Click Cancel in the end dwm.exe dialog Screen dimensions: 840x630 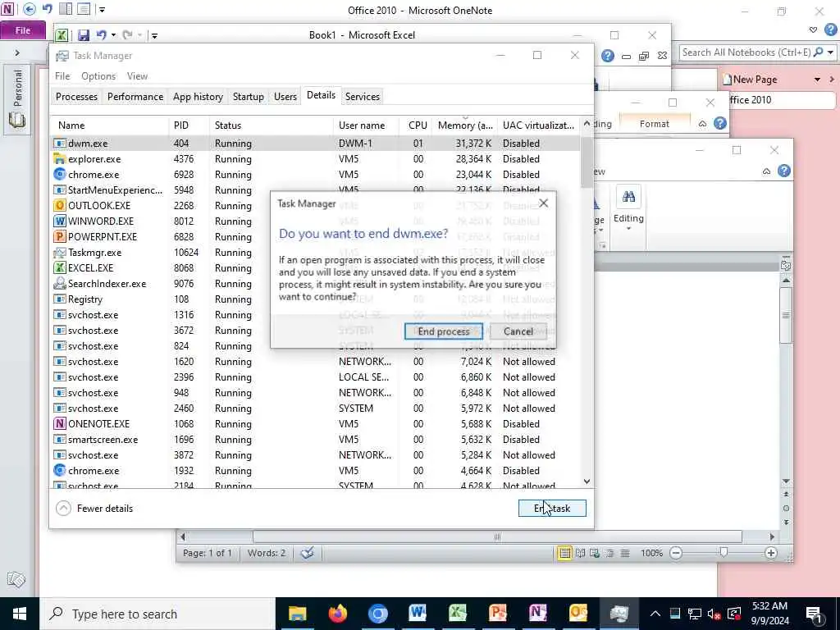pyautogui.click(x=518, y=331)
